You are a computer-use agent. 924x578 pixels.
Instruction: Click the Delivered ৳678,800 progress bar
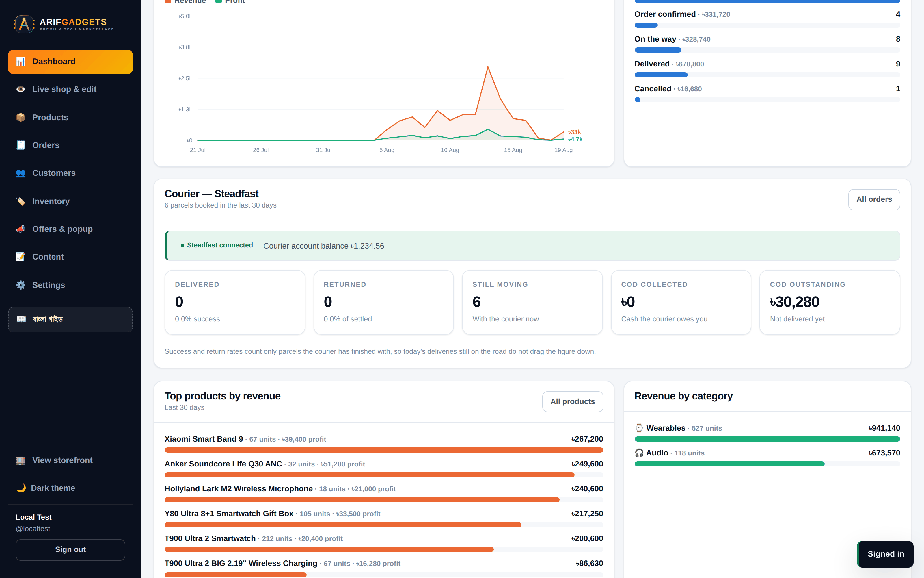(x=767, y=75)
